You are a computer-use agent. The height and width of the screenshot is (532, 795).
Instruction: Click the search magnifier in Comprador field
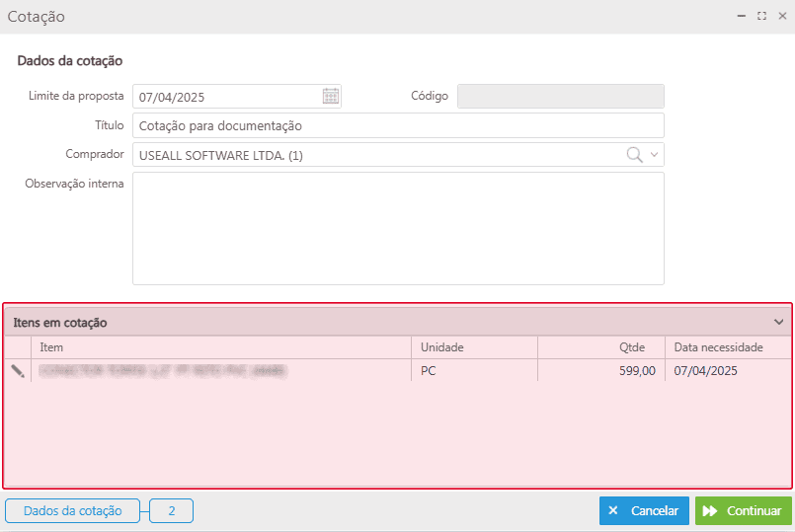(x=634, y=155)
